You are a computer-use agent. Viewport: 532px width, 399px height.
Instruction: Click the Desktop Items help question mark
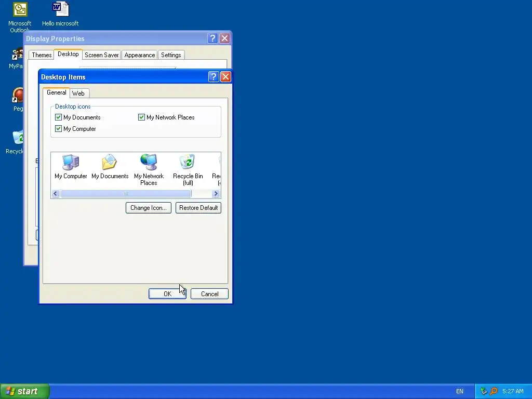pyautogui.click(x=214, y=77)
